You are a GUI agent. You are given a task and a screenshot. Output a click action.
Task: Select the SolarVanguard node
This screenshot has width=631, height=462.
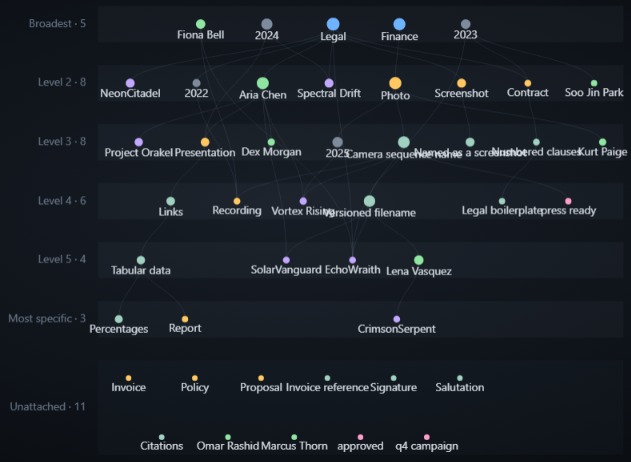click(x=286, y=260)
